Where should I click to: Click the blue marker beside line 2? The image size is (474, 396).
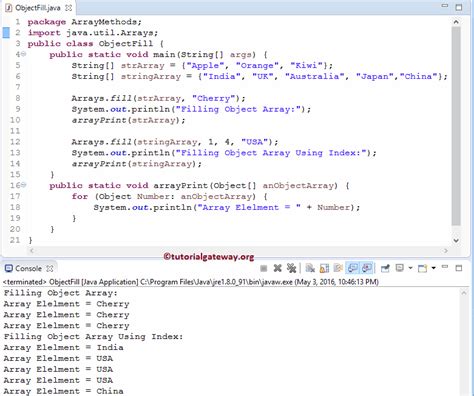6,33
